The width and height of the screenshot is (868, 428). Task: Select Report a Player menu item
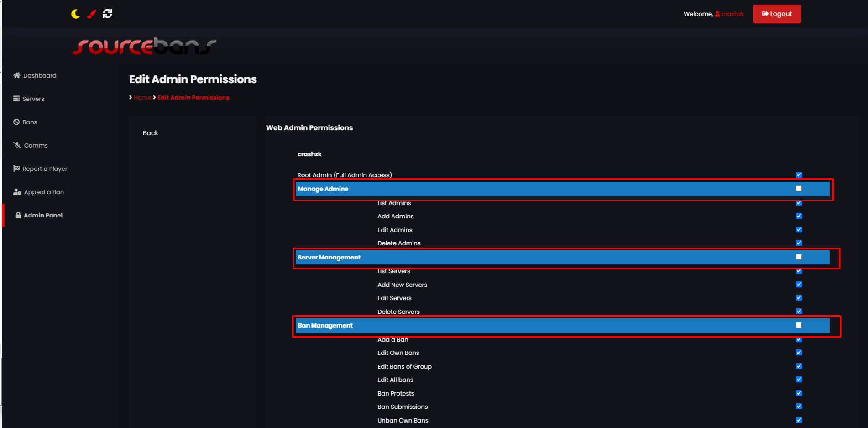coord(45,169)
